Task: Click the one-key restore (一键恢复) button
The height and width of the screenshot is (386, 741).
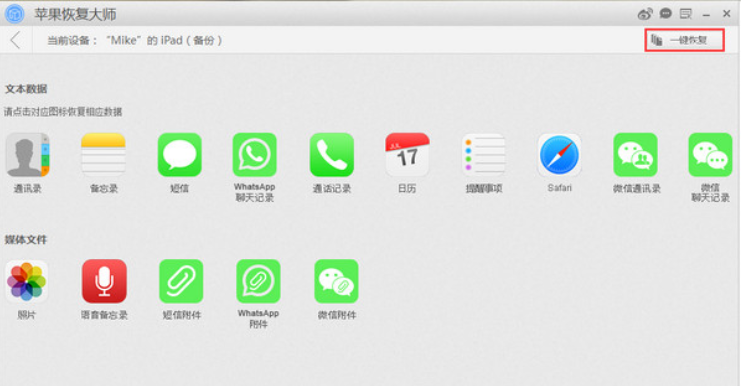Action: tap(684, 40)
